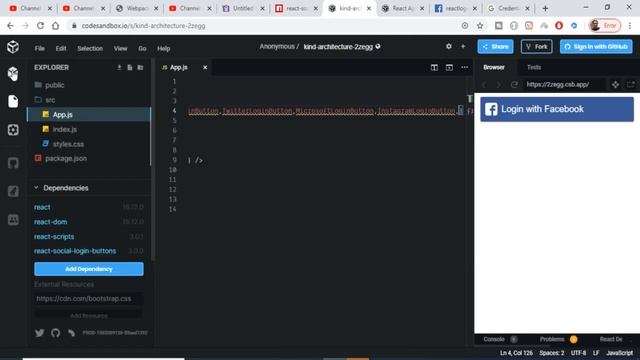The height and width of the screenshot is (360, 640).
Task: Open Twitter link icon at bottom
Action: (x=39, y=333)
